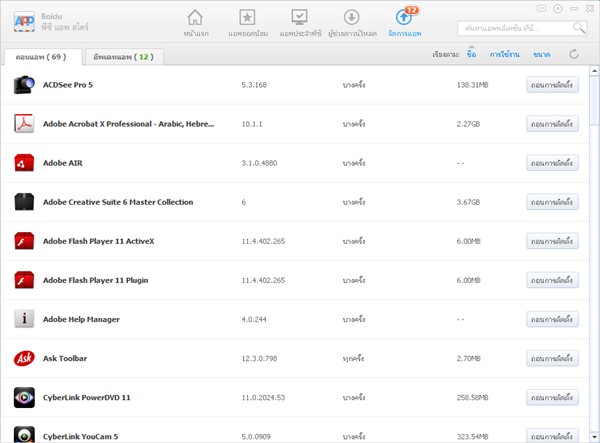Viewport: 600px width, 443px height.
Task: Uninstall Adobe Help Manager
Action: tap(552, 319)
